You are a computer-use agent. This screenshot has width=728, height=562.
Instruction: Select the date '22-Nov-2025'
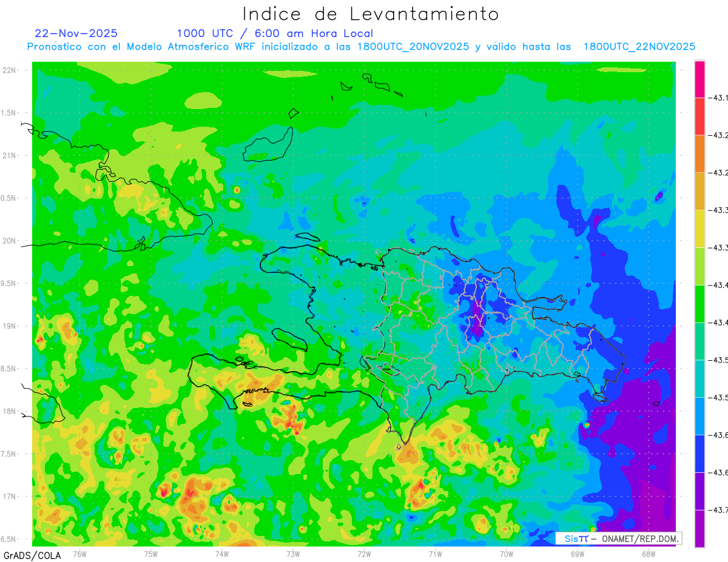tap(76, 33)
